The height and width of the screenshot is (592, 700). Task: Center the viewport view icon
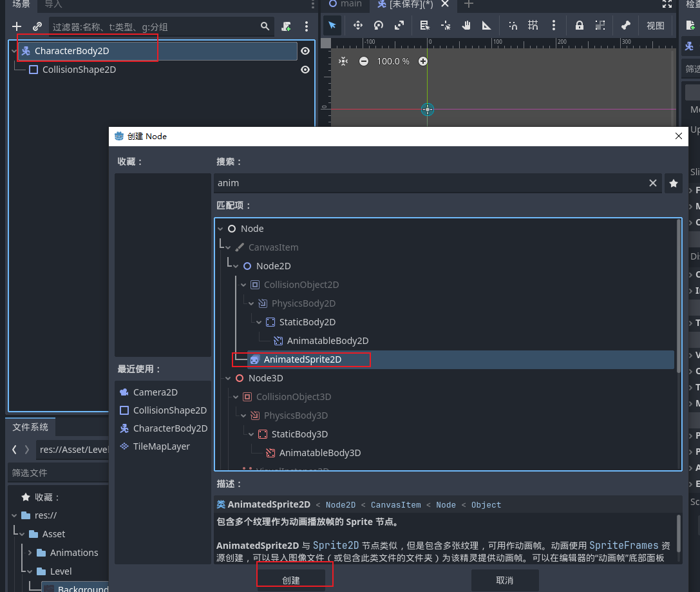coord(343,61)
